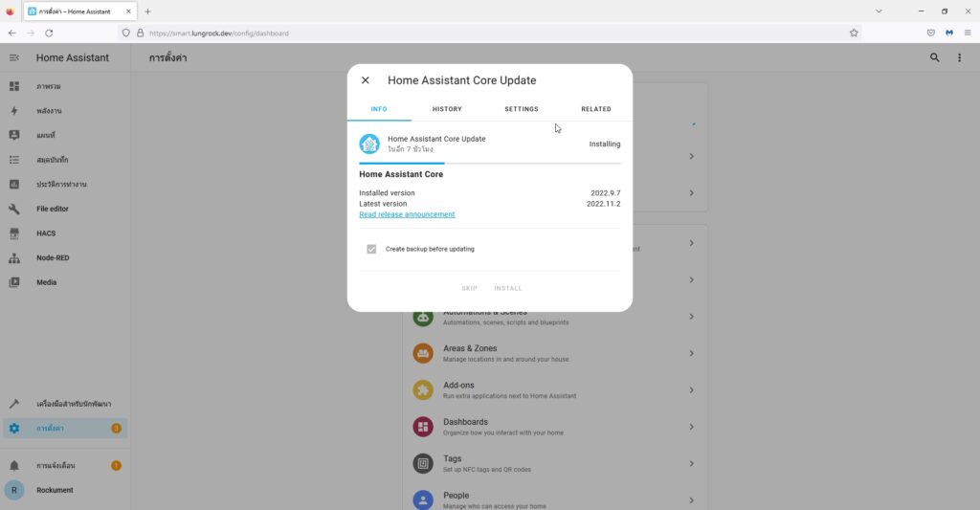The image size is (980, 510).
Task: Bookmark this page with the star icon
Action: 854,33
